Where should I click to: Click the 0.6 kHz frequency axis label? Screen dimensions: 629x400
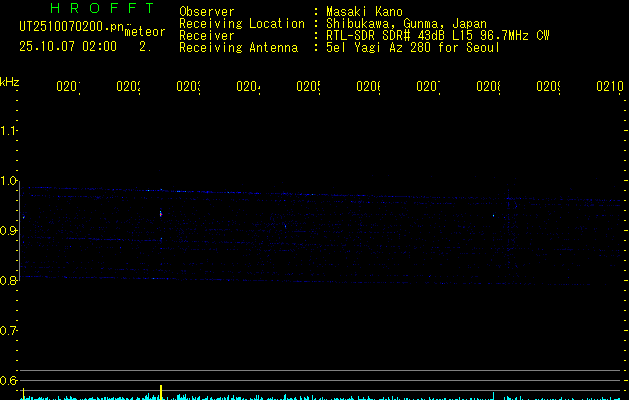click(x=9, y=381)
